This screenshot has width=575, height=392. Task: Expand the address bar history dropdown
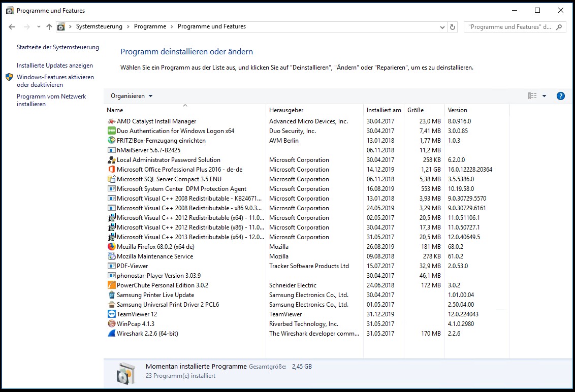click(442, 27)
